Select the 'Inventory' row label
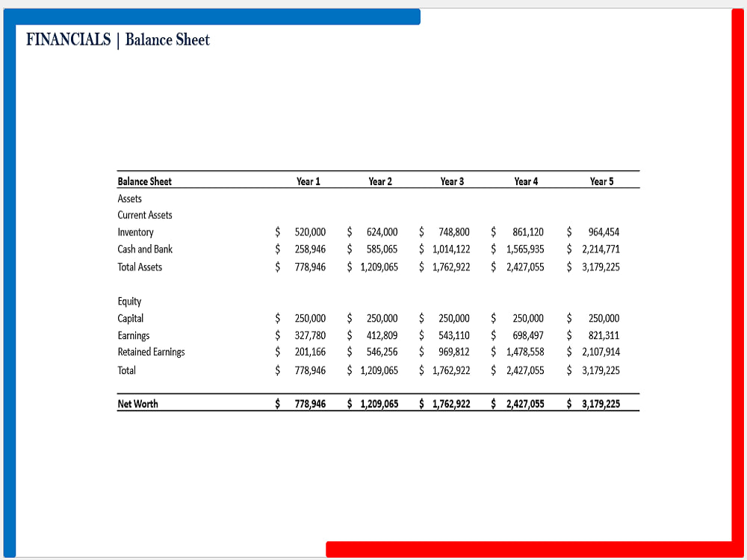Image resolution: width=747 pixels, height=560 pixels. (136, 232)
